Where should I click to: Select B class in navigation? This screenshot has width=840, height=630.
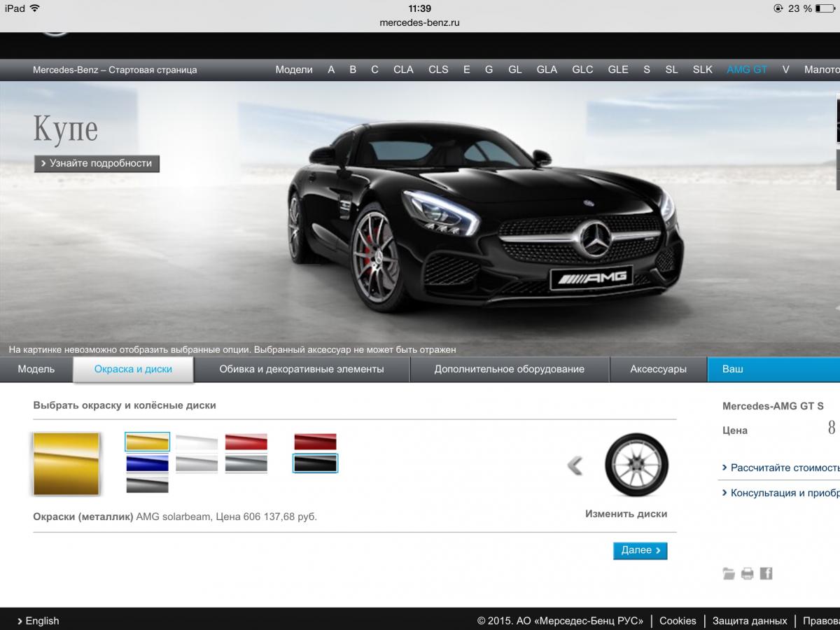pos(353,69)
